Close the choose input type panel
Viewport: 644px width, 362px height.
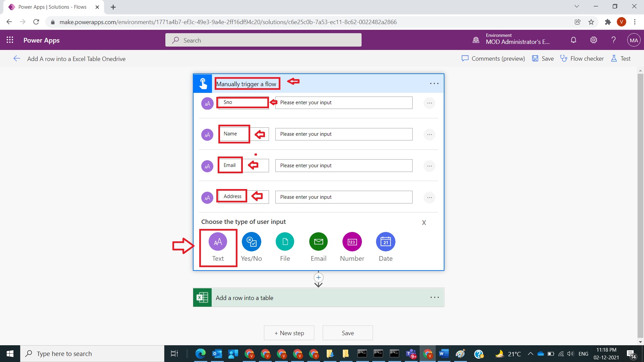tap(424, 223)
